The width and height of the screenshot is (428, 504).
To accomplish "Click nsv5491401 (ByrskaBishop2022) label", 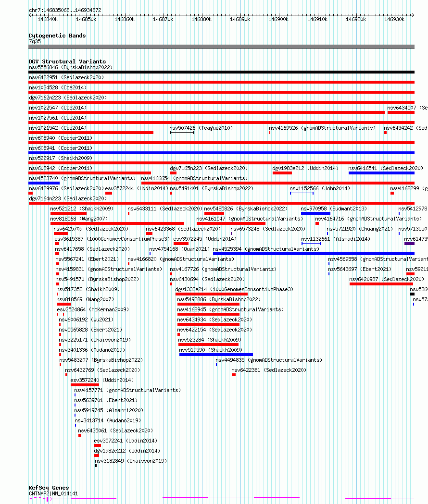I will pos(212,188).
